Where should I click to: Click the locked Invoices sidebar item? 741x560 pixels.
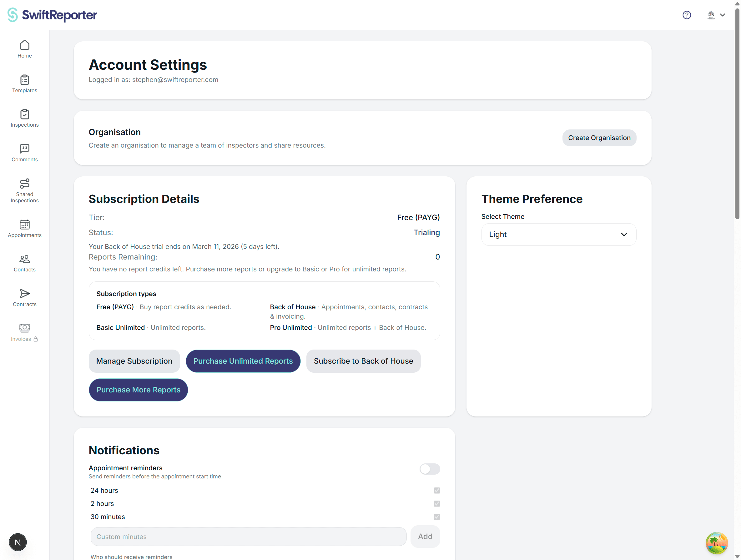point(25,333)
